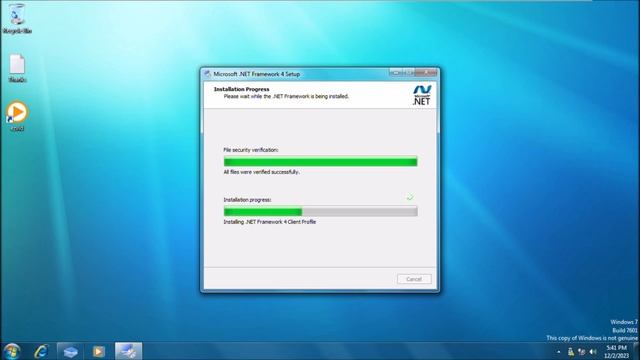The height and width of the screenshot is (360, 640).
Task: Click the 'File security verification:' label
Action: click(251, 150)
